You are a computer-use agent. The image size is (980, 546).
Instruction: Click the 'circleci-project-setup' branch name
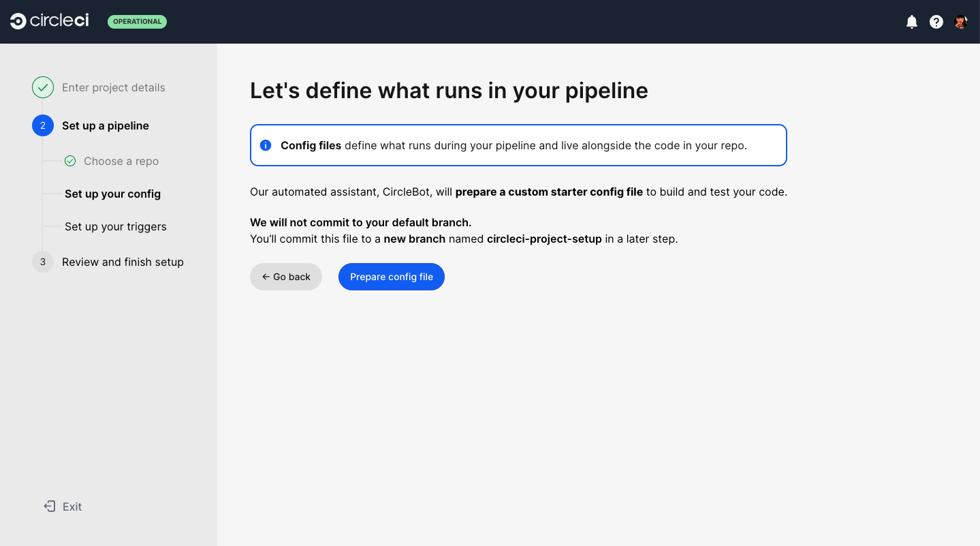[544, 239]
